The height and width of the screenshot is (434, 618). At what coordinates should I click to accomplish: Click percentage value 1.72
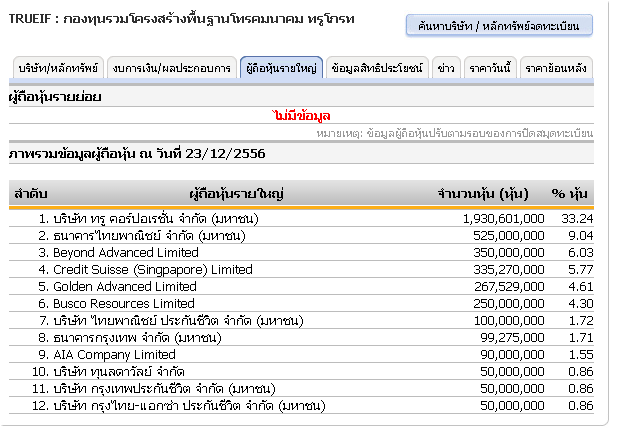(581, 320)
